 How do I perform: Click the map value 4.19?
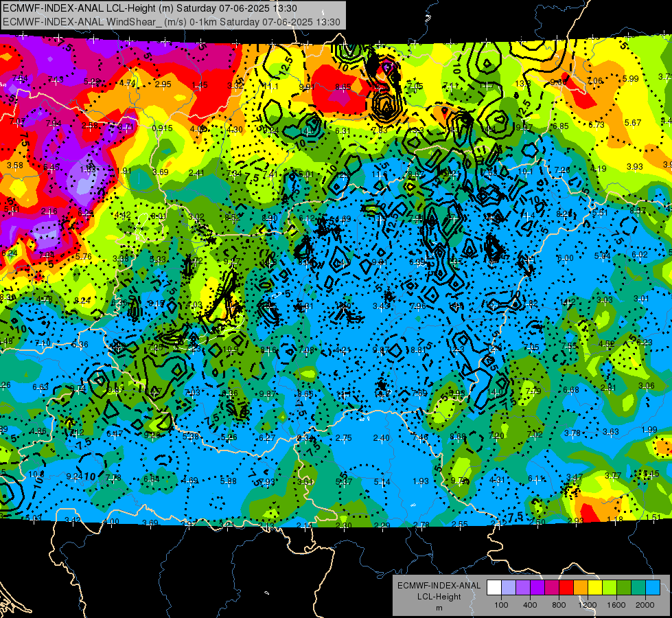point(598,168)
